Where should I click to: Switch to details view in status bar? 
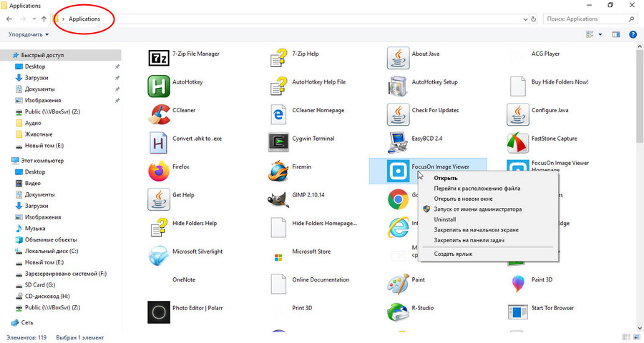626,337
